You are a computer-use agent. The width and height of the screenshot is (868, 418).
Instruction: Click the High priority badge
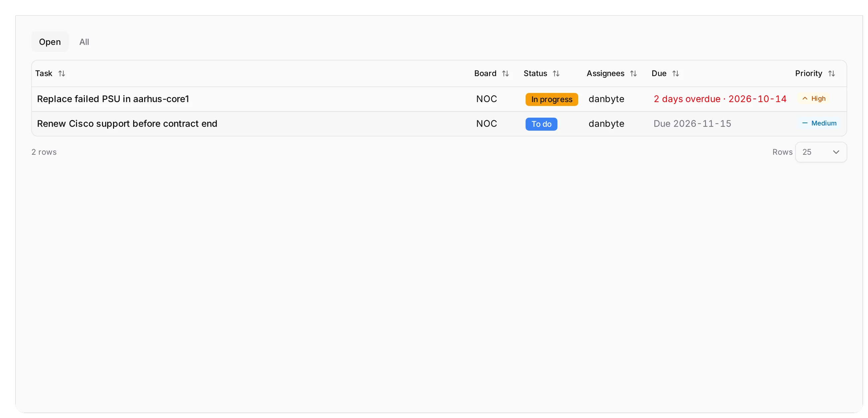tap(813, 98)
